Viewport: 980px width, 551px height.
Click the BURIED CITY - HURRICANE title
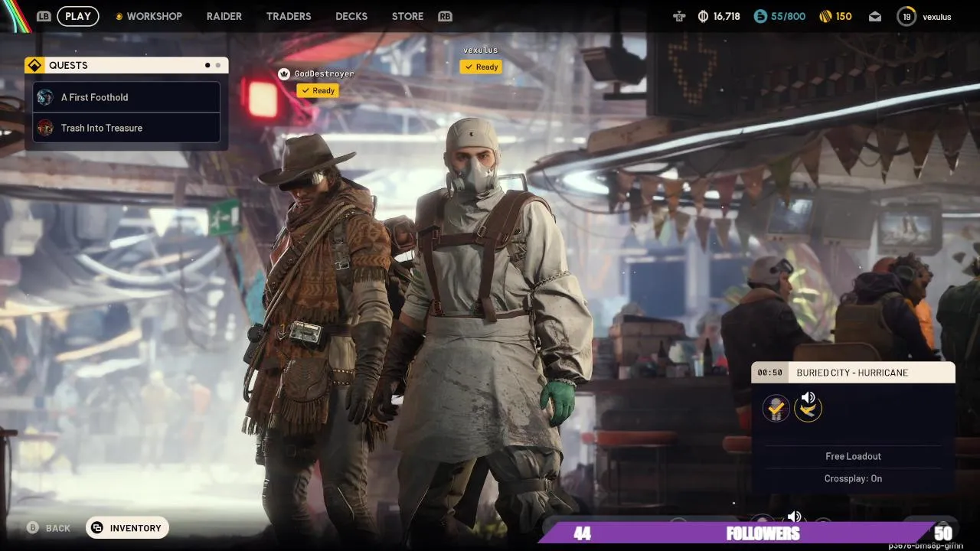(x=852, y=373)
